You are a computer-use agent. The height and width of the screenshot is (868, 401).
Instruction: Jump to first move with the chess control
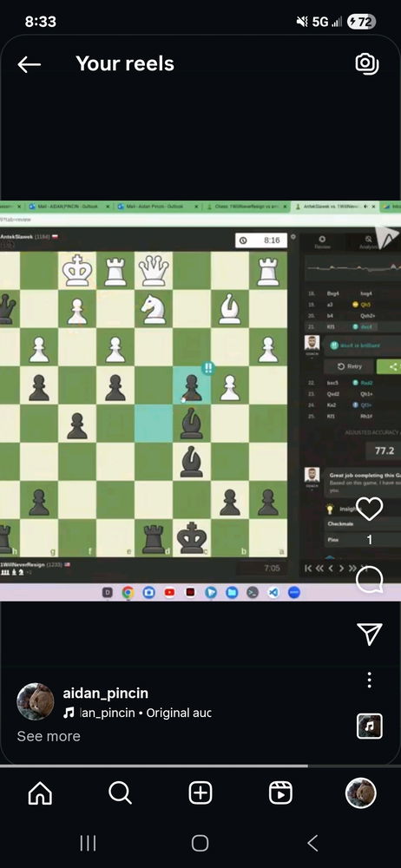pos(308,568)
